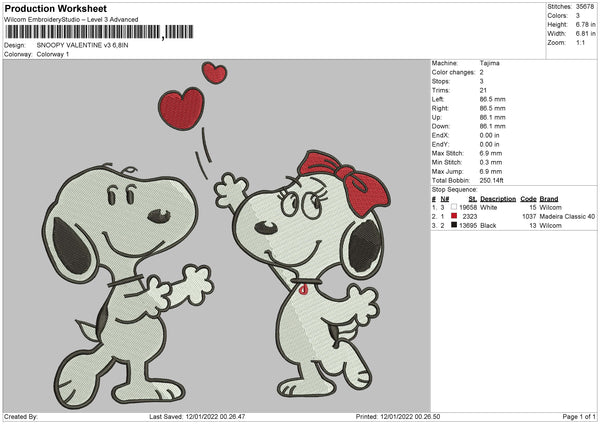The height and width of the screenshot is (424, 600).
Task: Click the 'N#' column header
Action: point(445,199)
